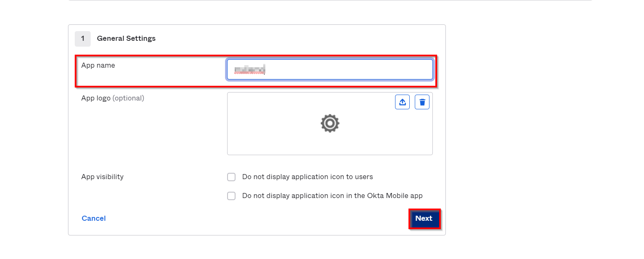644x259 pixels.
Task: Check 'Do not display application icon in the Okta Mobile app'
Action: [231, 196]
